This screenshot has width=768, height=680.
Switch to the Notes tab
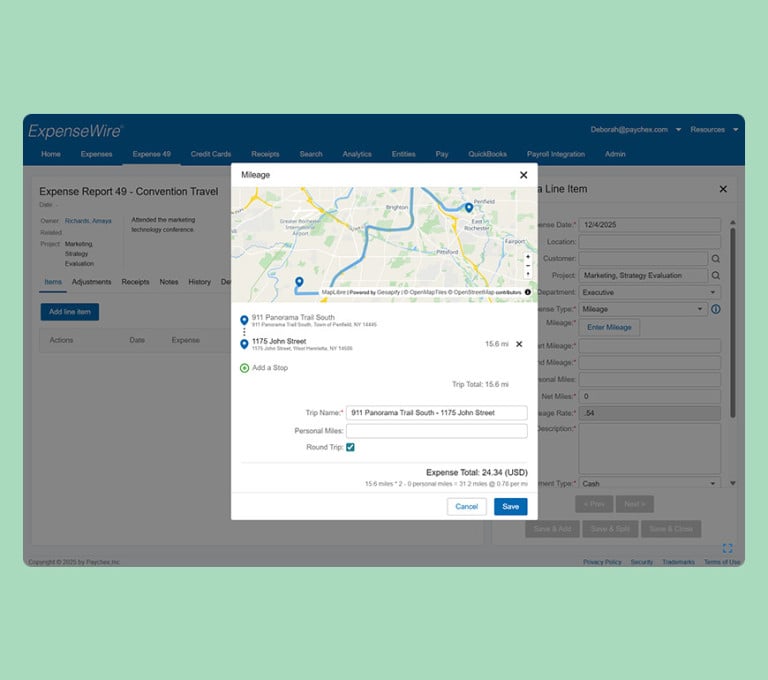point(168,282)
